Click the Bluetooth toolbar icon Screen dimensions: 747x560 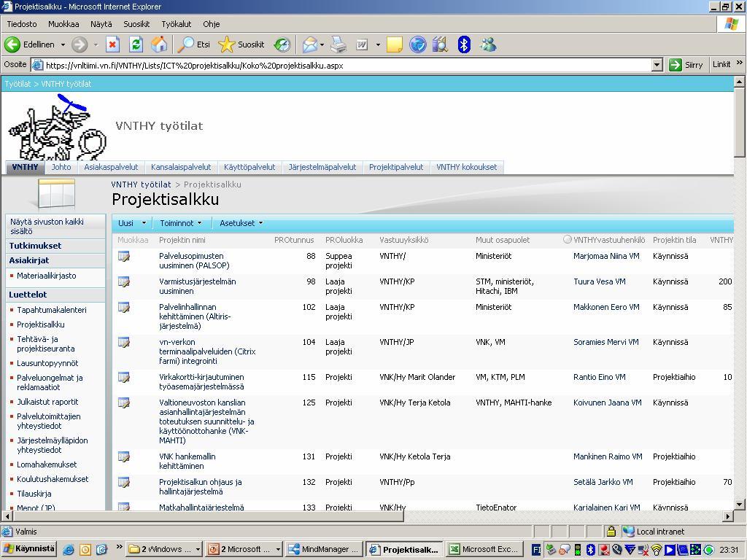464,44
